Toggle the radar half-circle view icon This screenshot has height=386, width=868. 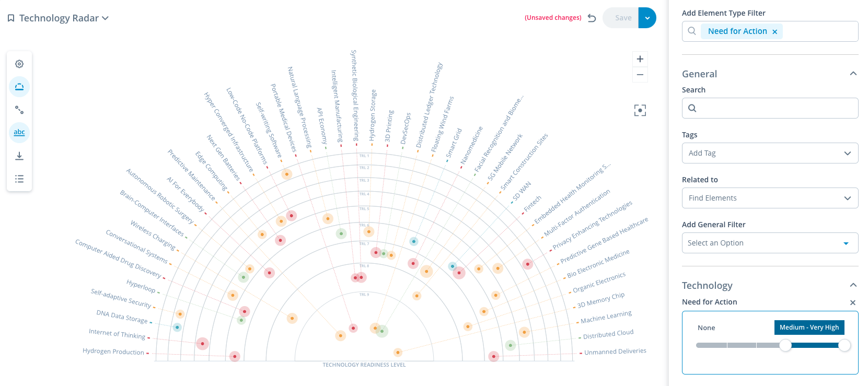19,87
